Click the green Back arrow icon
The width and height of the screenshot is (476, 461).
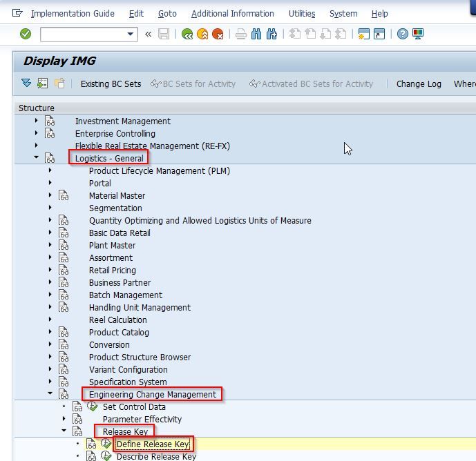click(x=187, y=34)
